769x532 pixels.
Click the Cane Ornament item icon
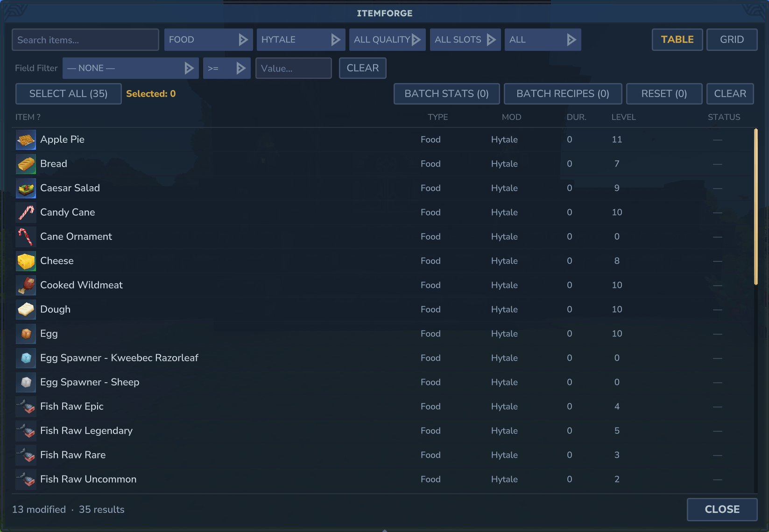point(26,237)
